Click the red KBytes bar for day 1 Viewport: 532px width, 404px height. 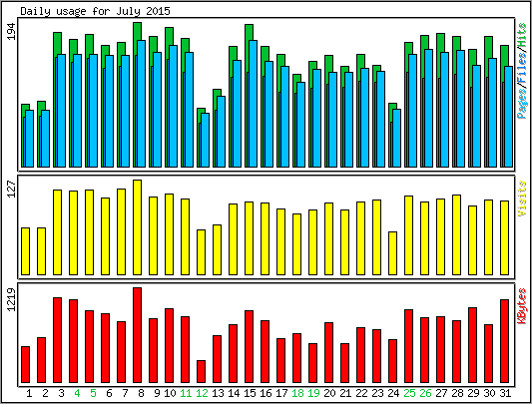tap(25, 365)
